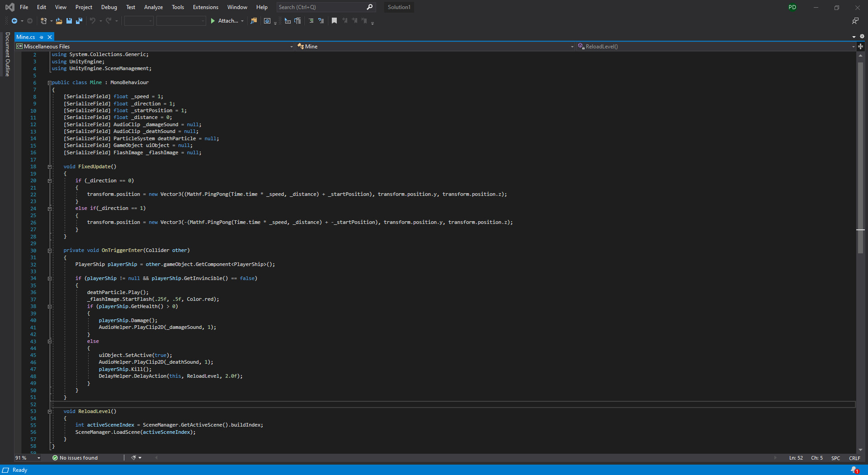The width and height of the screenshot is (868, 475).
Task: Open the Attach button dropdown arrow
Action: pos(242,21)
